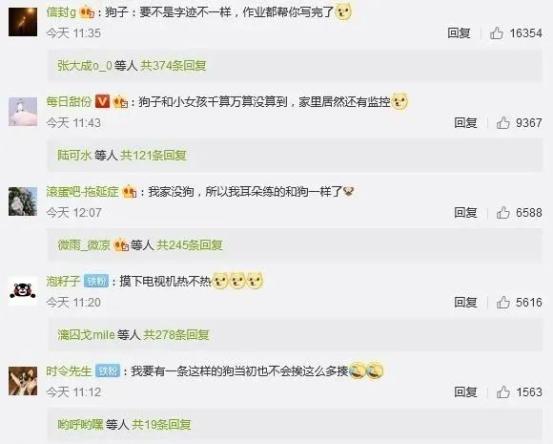This screenshot has width=553, height=444.
Task: Like the comment with 16354 likes
Action: (x=496, y=33)
